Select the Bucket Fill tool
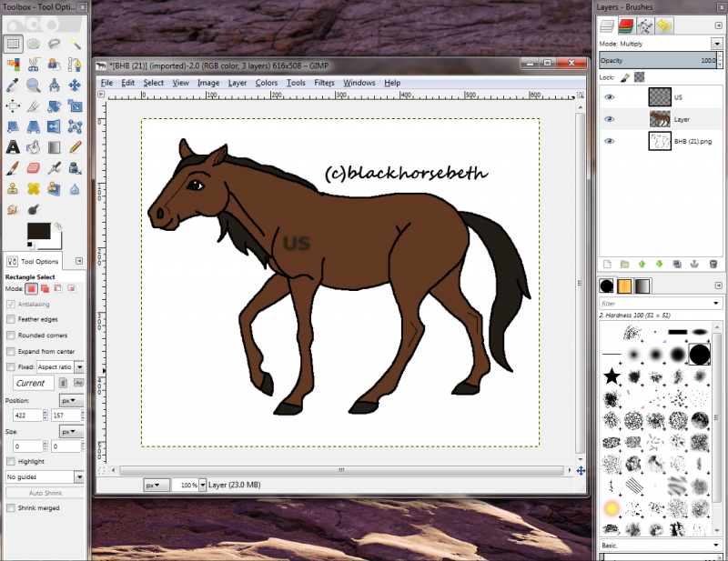This screenshot has width=728, height=561. point(34,147)
